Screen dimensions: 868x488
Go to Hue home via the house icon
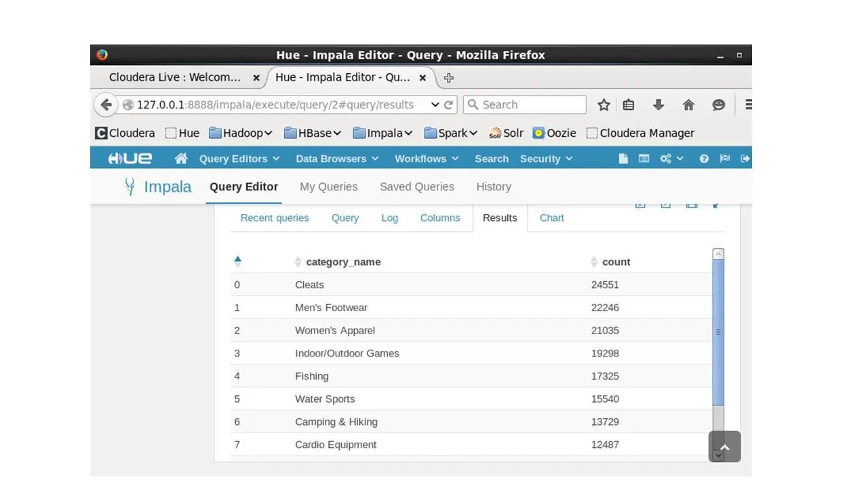(x=181, y=159)
